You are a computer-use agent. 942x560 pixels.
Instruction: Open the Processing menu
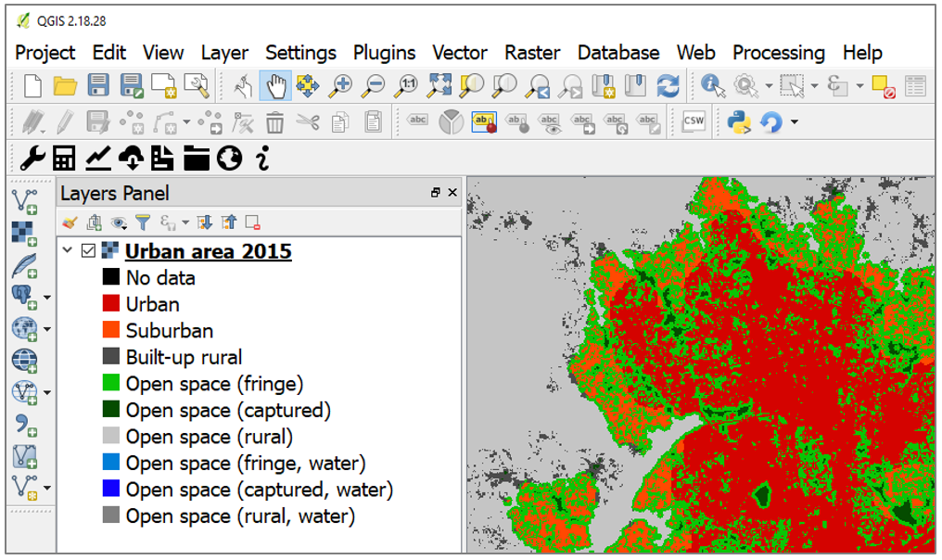[779, 53]
